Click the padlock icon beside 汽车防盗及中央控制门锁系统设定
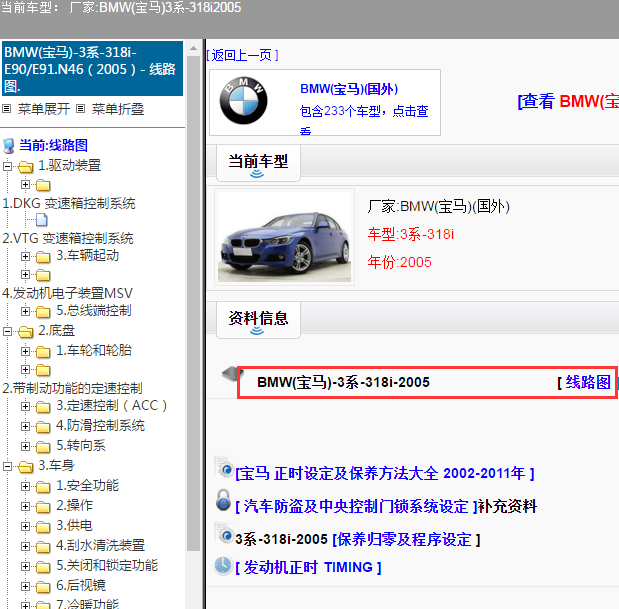The image size is (619, 609). click(x=223, y=500)
